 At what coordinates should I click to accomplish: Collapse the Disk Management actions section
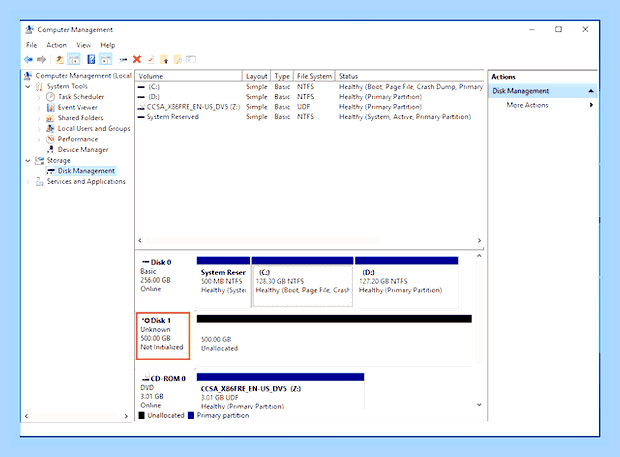click(x=591, y=91)
